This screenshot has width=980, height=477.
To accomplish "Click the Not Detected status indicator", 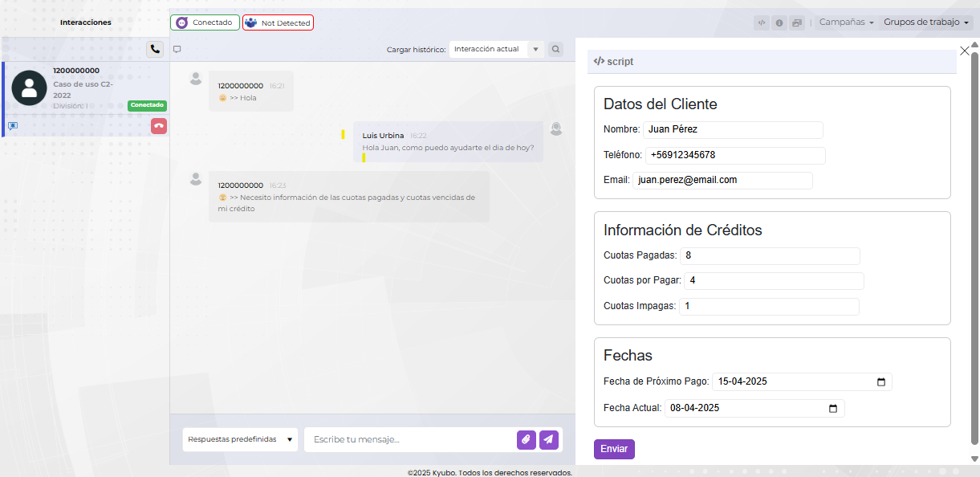I will click(x=278, y=22).
